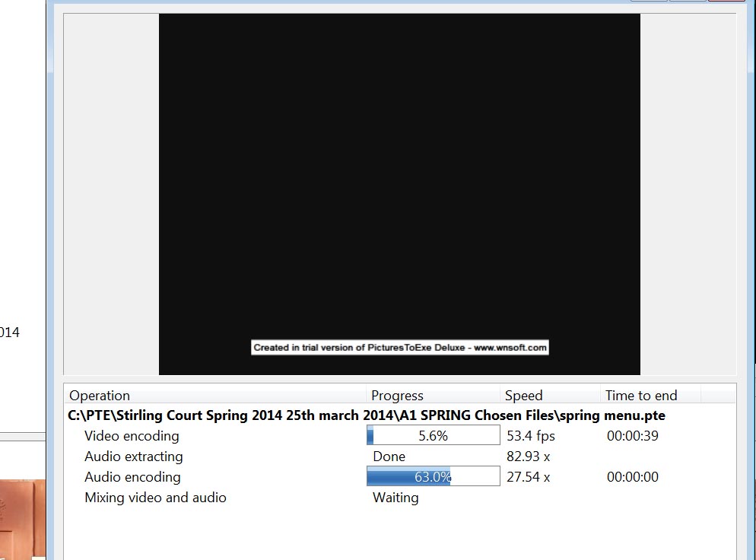The height and width of the screenshot is (560, 756).
Task: Select the Audio encoding row label
Action: point(132,477)
